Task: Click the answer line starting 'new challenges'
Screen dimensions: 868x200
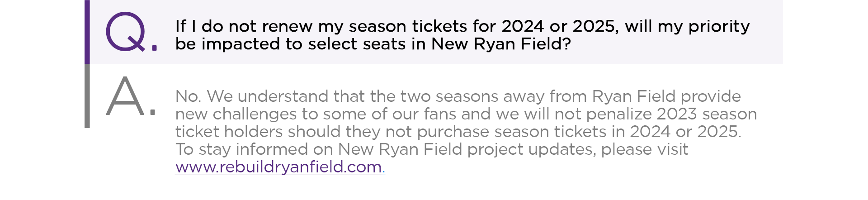Action: (466, 114)
